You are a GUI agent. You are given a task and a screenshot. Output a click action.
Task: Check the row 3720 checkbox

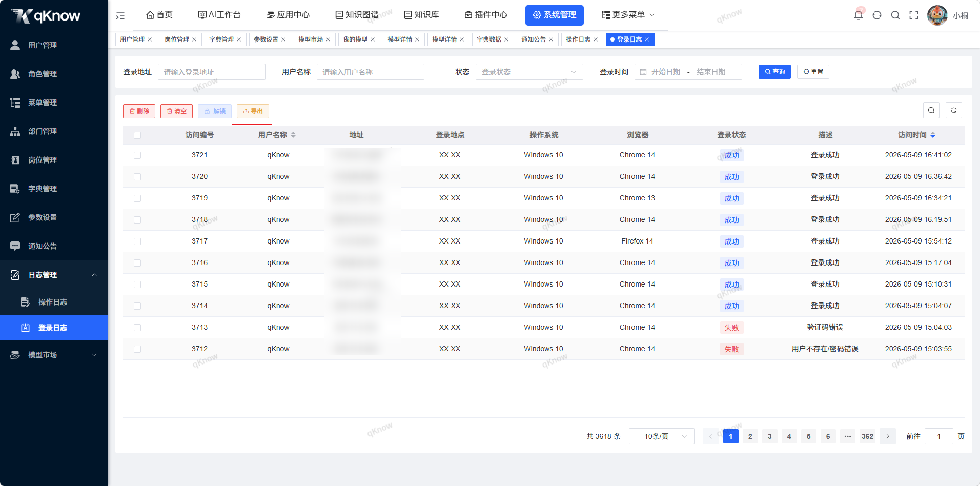137,177
